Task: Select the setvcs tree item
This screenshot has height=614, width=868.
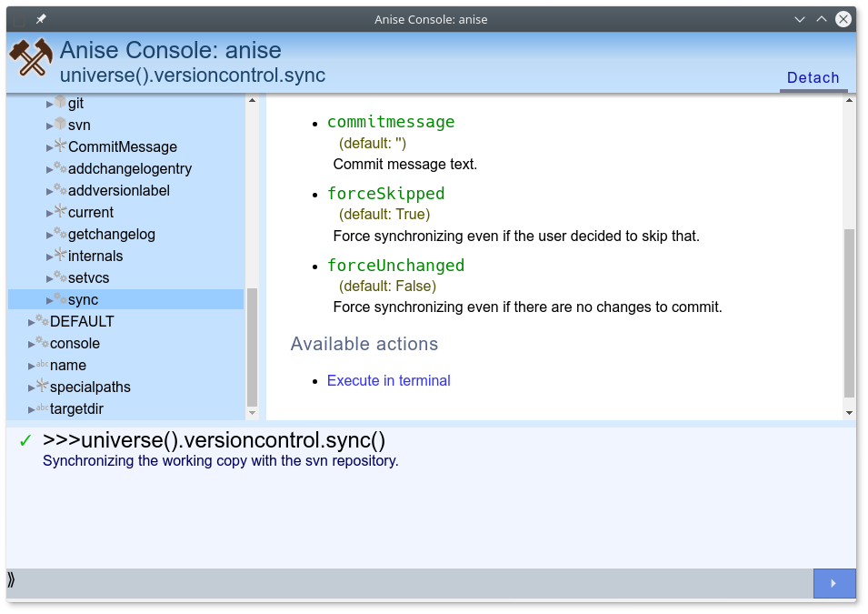Action: pos(88,277)
